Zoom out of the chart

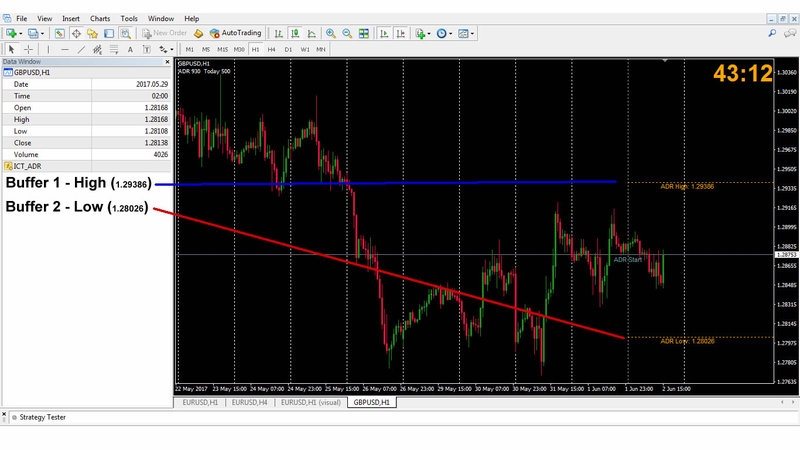[347, 33]
